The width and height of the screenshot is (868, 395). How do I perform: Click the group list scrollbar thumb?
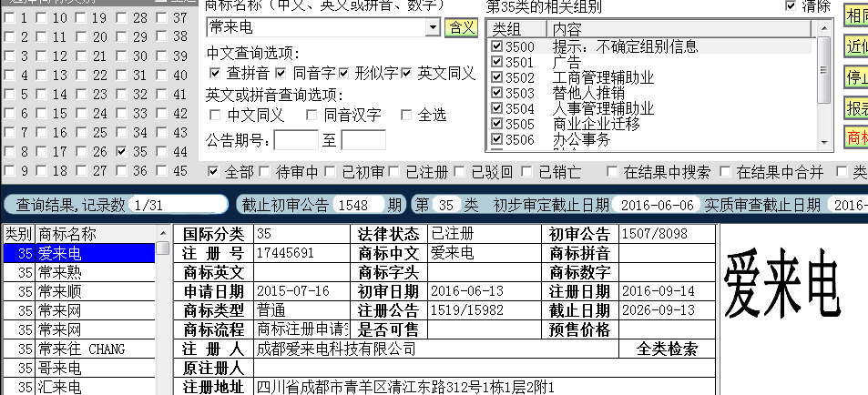click(x=825, y=70)
